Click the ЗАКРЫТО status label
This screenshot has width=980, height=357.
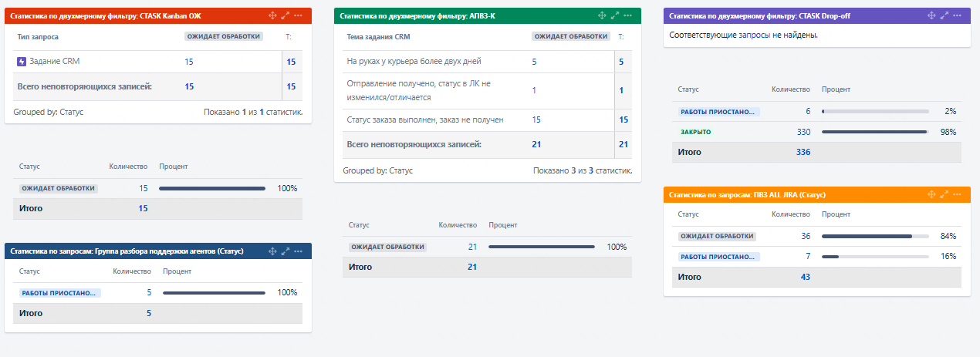[x=695, y=132]
